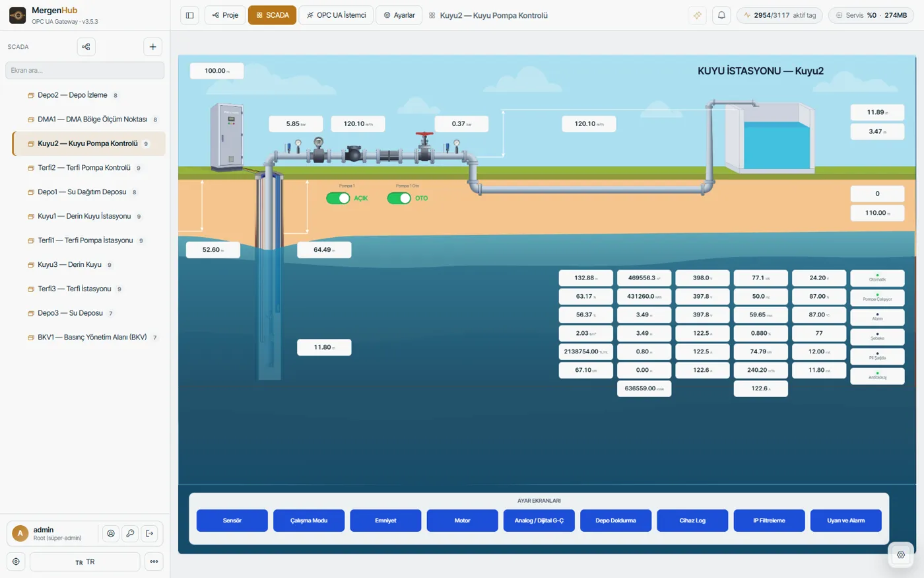Click the Otomatik status indicator

[877, 277]
